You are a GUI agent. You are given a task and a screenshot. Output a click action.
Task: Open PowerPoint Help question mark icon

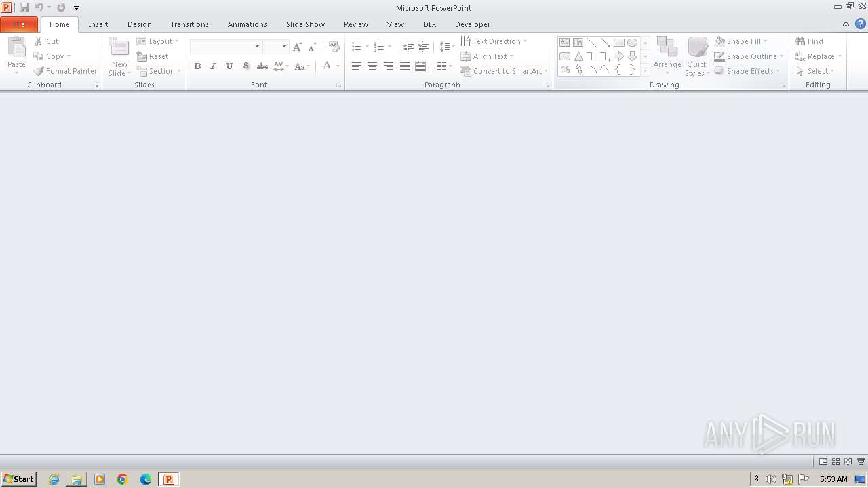pos(861,24)
